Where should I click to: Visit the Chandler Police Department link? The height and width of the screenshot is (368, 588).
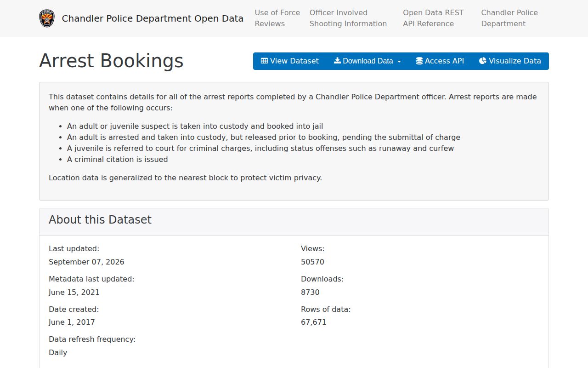click(509, 18)
